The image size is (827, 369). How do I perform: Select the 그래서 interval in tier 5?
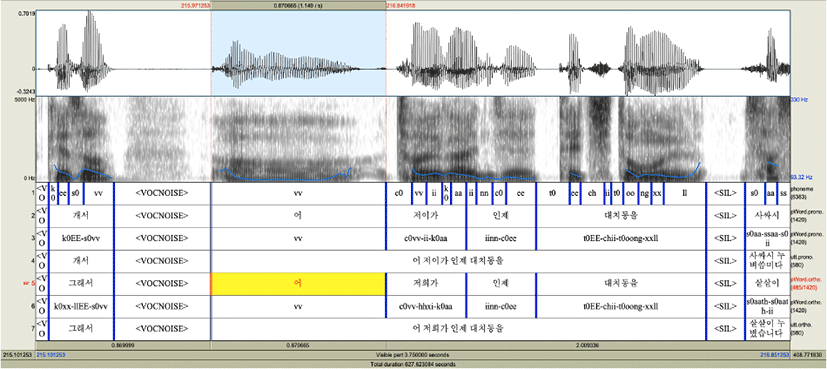[x=81, y=284]
